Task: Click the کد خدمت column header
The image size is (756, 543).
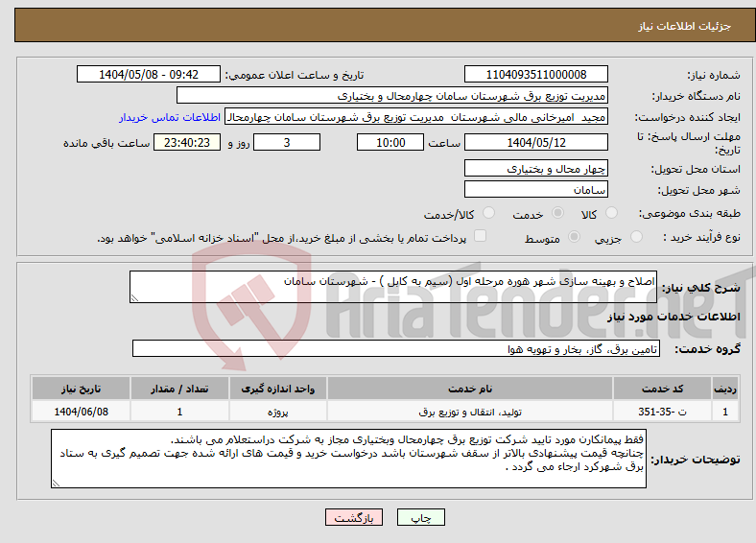Action: point(663,389)
